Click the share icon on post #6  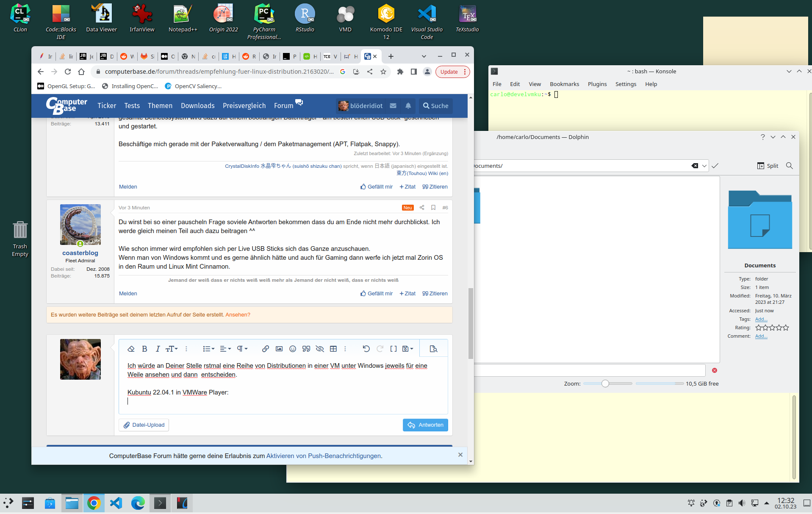(422, 208)
